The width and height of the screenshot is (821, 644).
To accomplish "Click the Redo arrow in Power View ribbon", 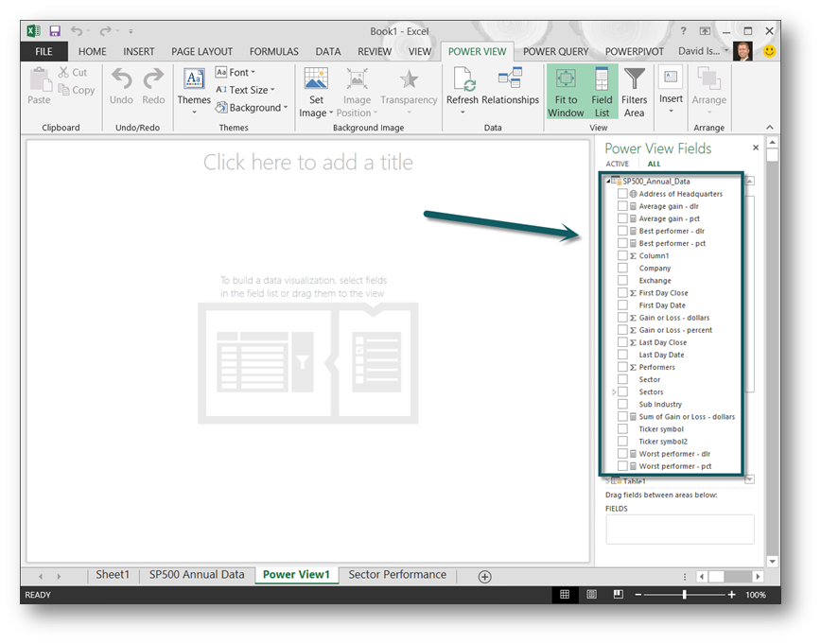I will click(x=153, y=79).
